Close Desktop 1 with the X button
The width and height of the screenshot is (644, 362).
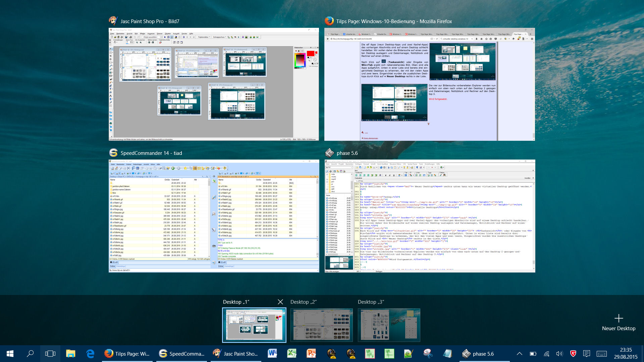280,302
